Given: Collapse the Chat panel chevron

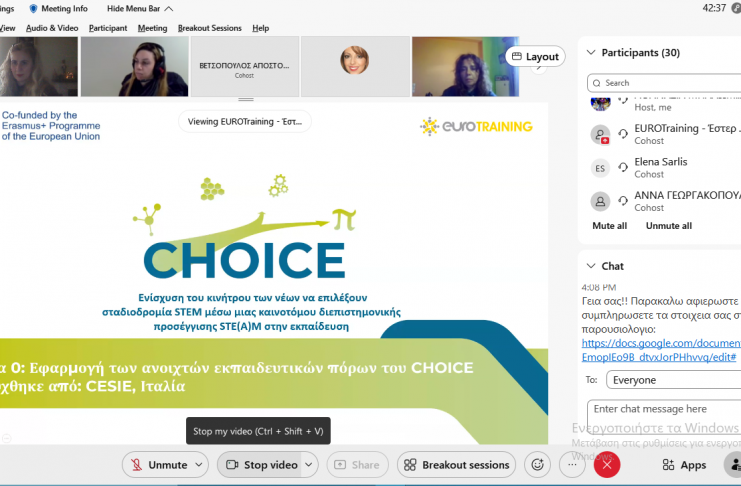Looking at the screenshot, I should tap(591, 266).
